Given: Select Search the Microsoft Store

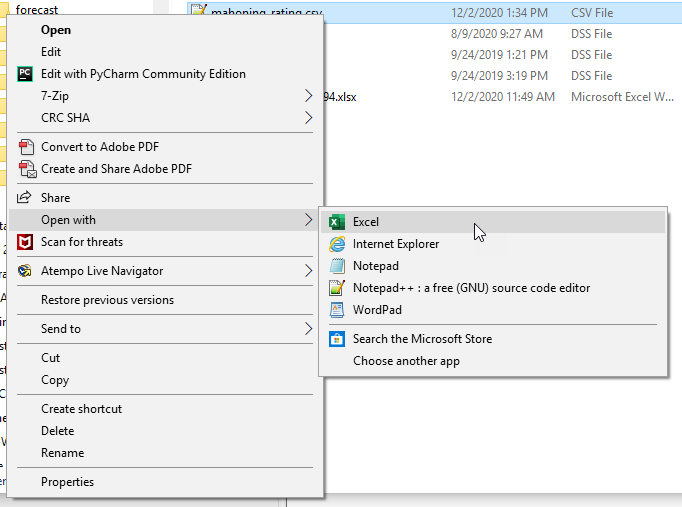Looking at the screenshot, I should click(x=493, y=339).
